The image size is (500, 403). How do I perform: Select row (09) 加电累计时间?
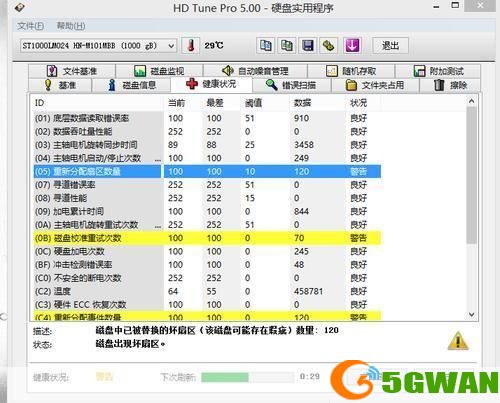point(207,211)
